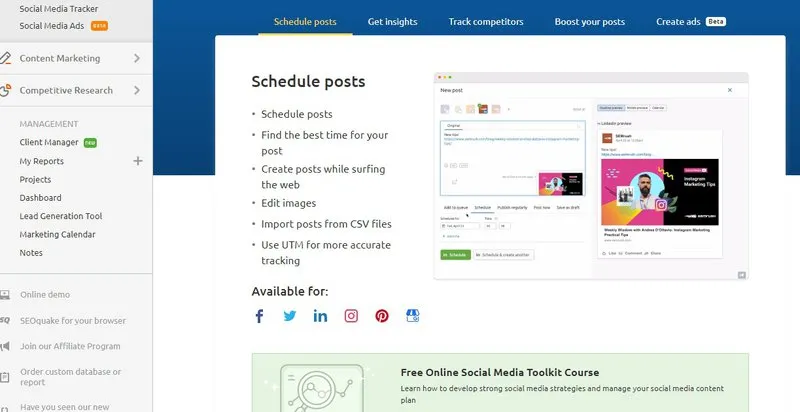The image size is (800, 412).
Task: Click the Available for: label
Action: [290, 291]
